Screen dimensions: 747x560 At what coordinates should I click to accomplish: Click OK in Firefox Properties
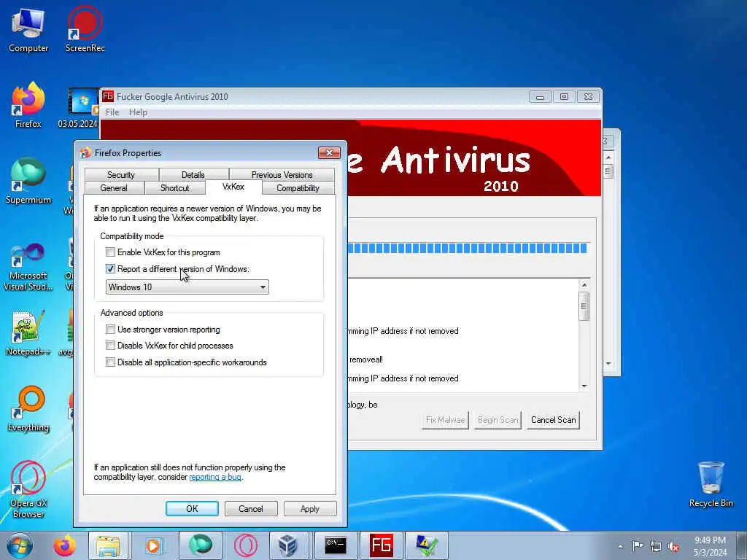[x=192, y=508]
